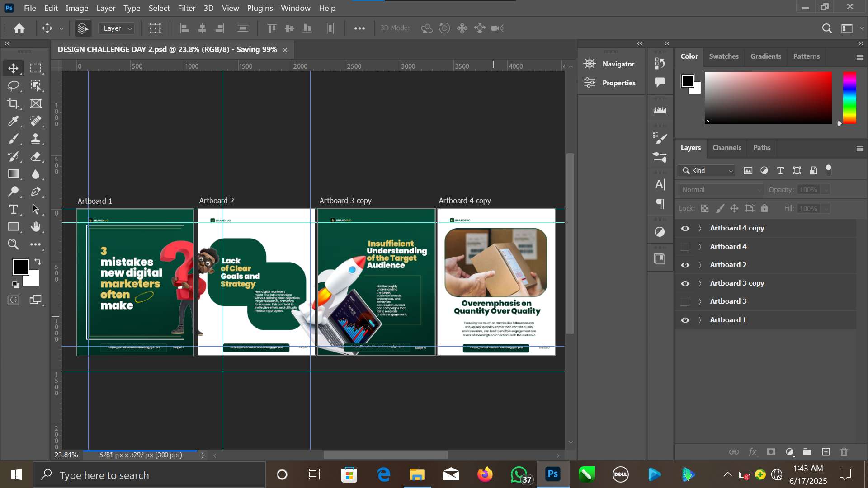Click the delete layer trash icon
Screen dimensions: 868x488
click(x=844, y=452)
